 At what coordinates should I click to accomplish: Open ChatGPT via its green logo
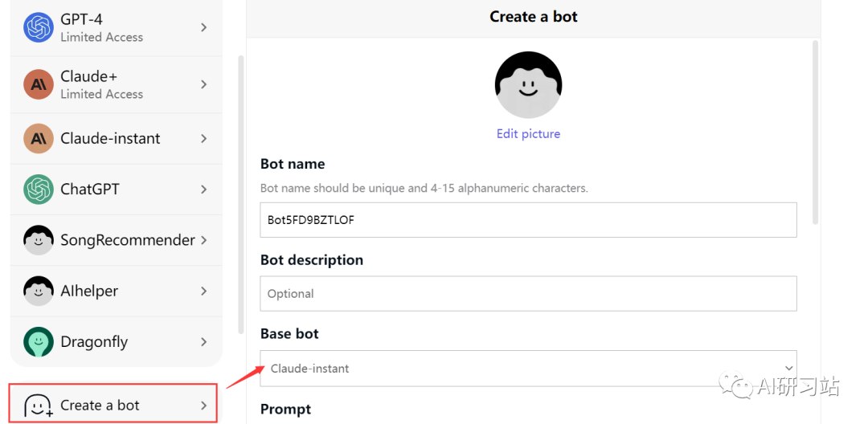coord(39,189)
